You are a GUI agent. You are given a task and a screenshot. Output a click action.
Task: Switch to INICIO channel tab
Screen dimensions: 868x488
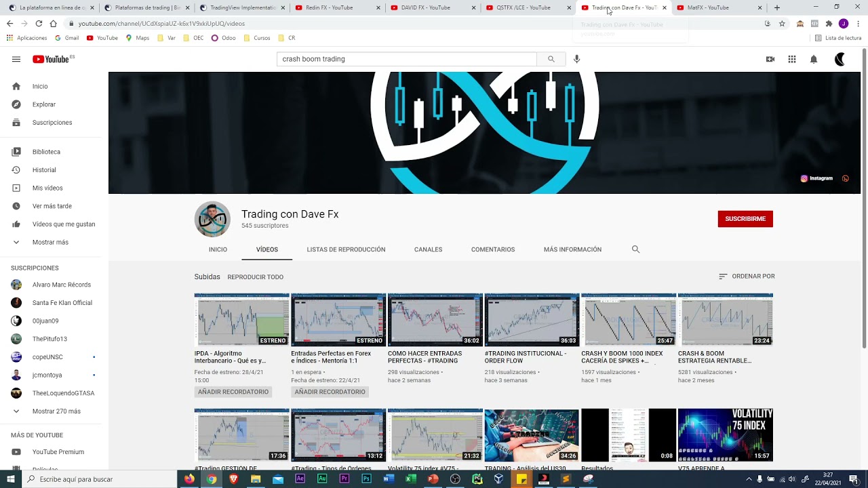pos(218,249)
